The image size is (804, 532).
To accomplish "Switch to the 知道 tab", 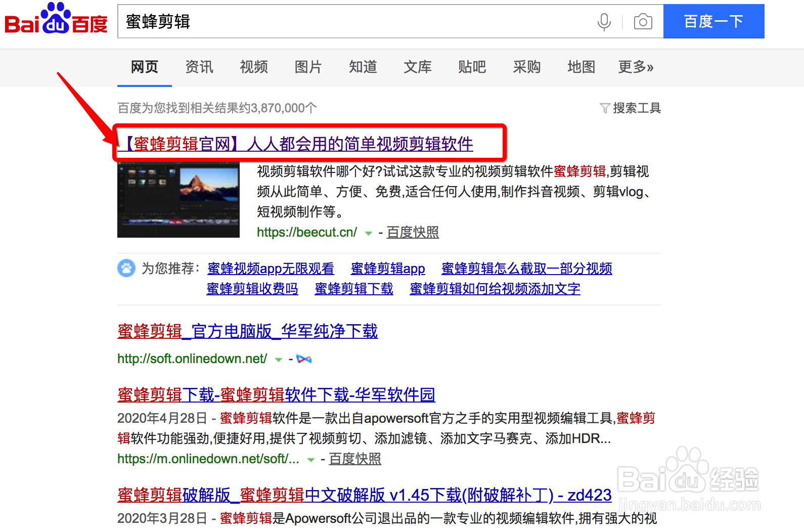I will 363,67.
